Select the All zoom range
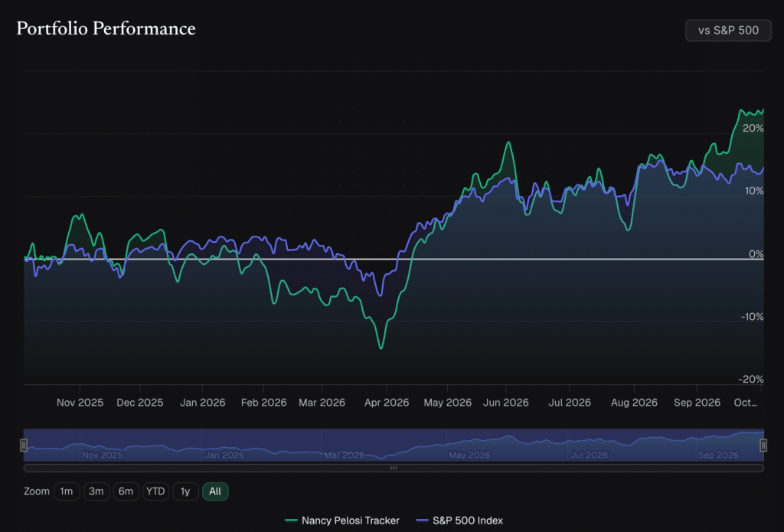 pyautogui.click(x=215, y=491)
